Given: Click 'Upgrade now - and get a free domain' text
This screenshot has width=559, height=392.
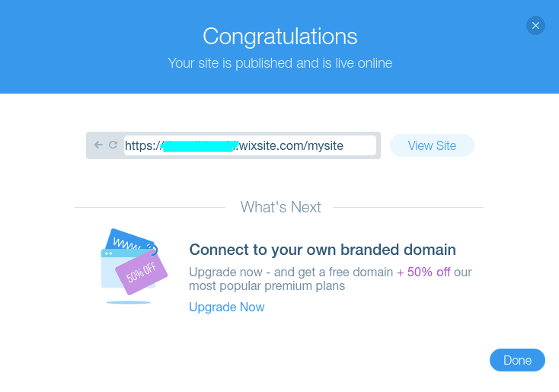Looking at the screenshot, I should click(x=291, y=272).
